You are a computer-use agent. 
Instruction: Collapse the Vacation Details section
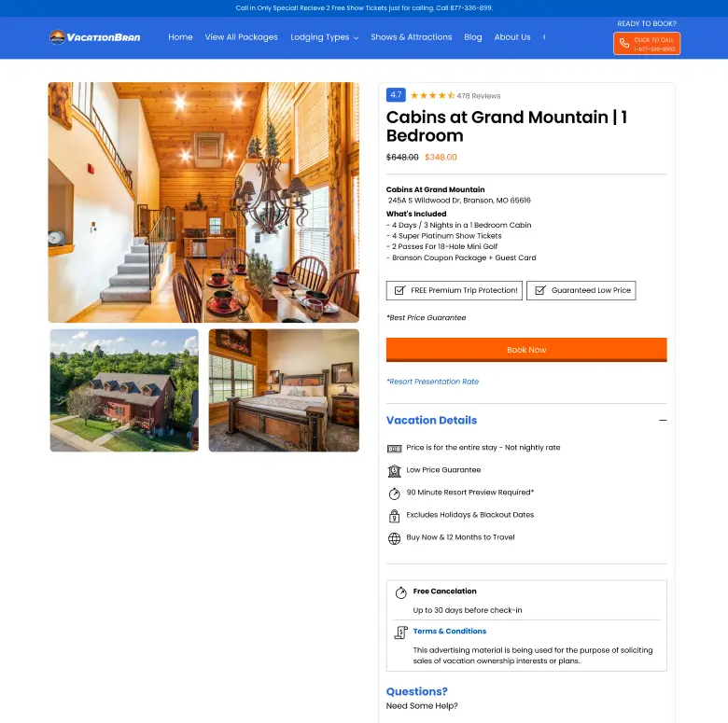pyautogui.click(x=663, y=420)
